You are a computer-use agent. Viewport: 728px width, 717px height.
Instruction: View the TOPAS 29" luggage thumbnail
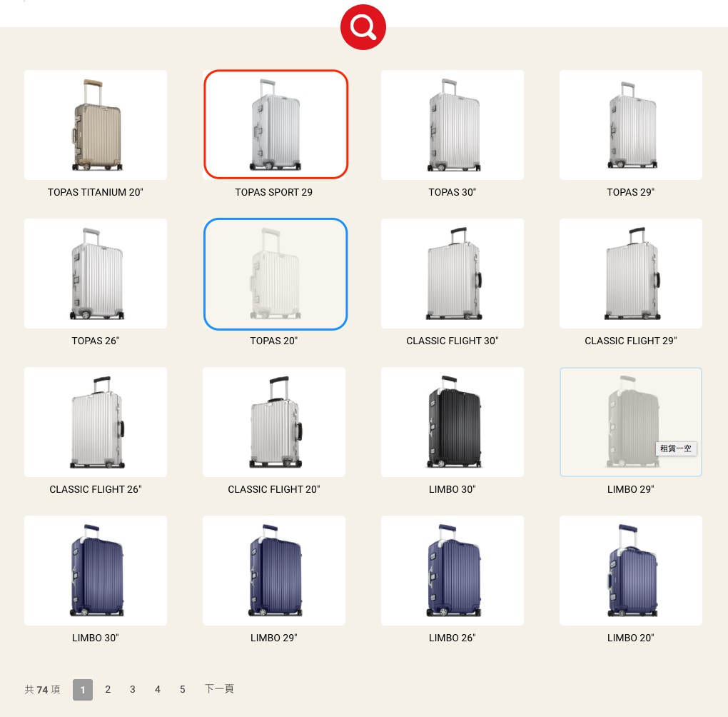click(x=630, y=125)
